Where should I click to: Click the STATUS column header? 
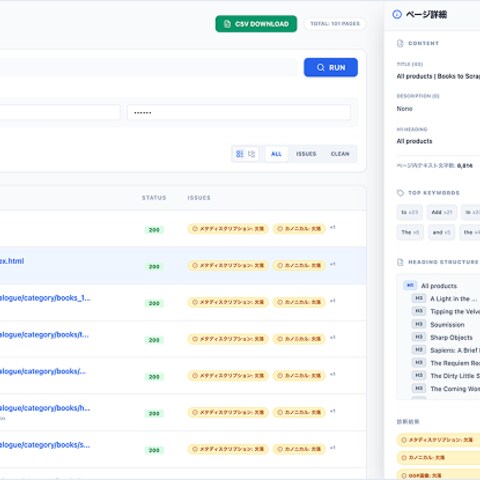point(154,198)
